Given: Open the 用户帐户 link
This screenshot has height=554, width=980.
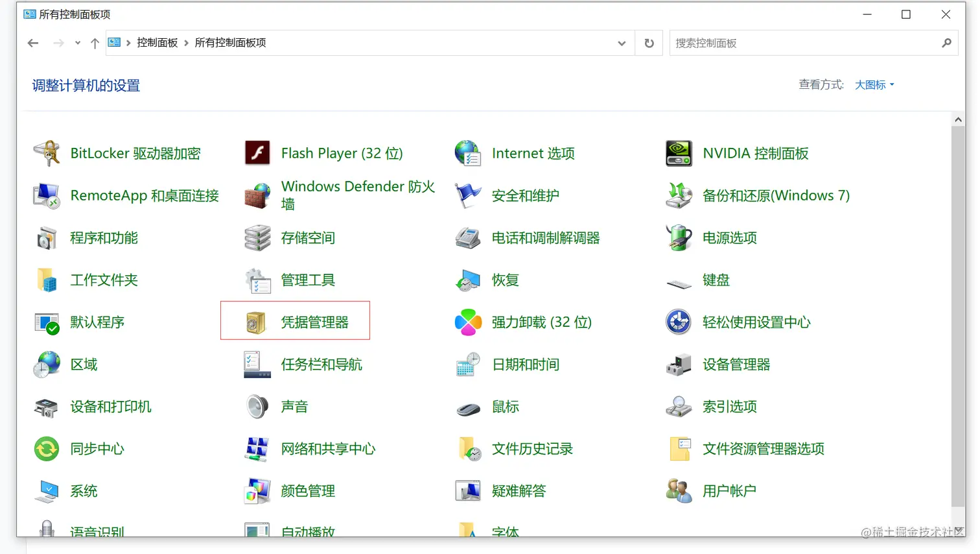Looking at the screenshot, I should [729, 491].
